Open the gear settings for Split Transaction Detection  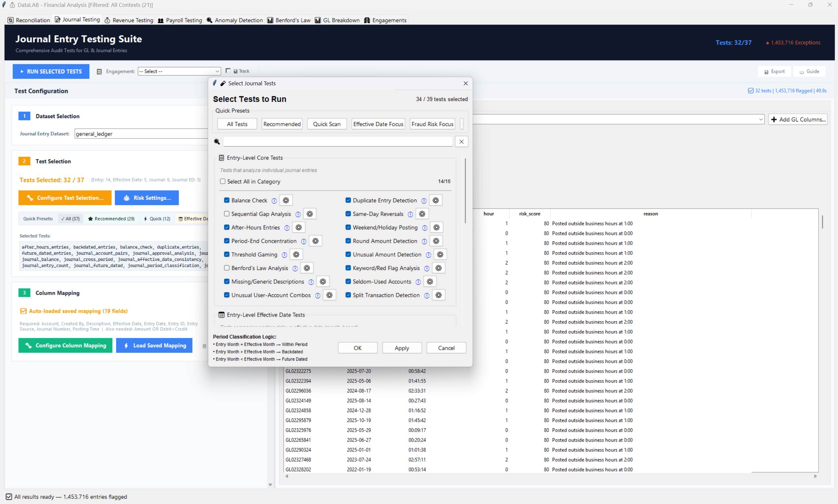(x=439, y=295)
